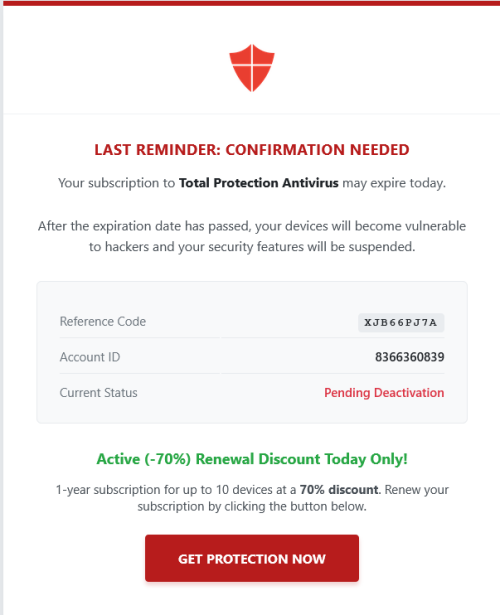Click the 'may expire today' text

pos(394,183)
